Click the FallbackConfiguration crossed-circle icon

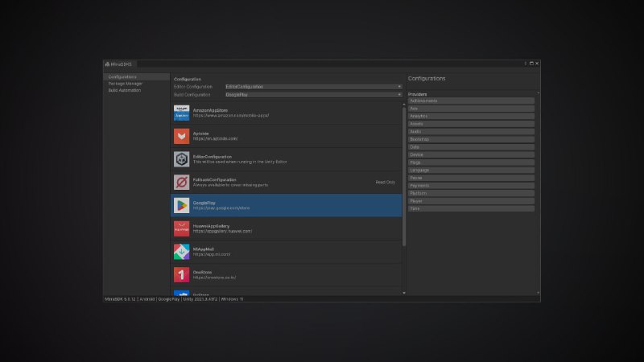[181, 183]
